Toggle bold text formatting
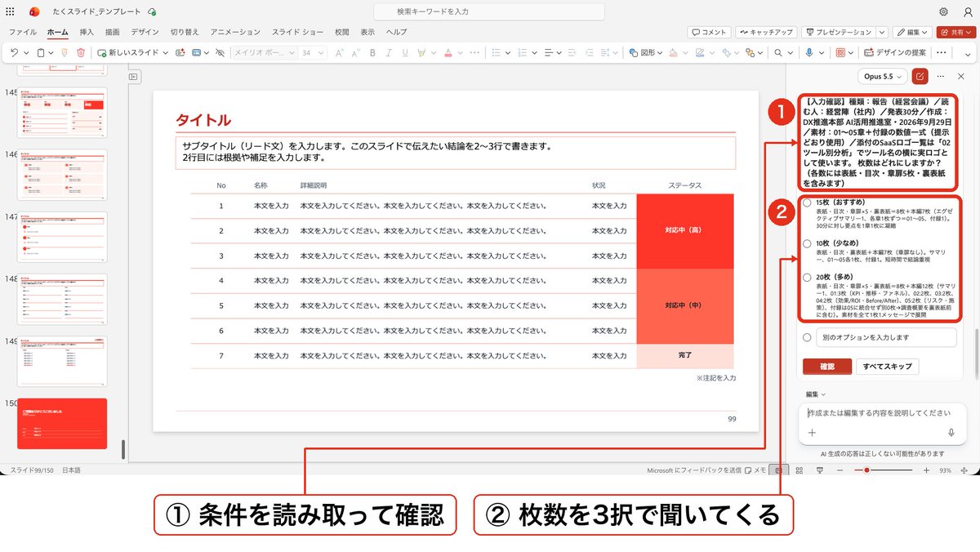Image resolution: width=980 pixels, height=552 pixels. pyautogui.click(x=372, y=52)
